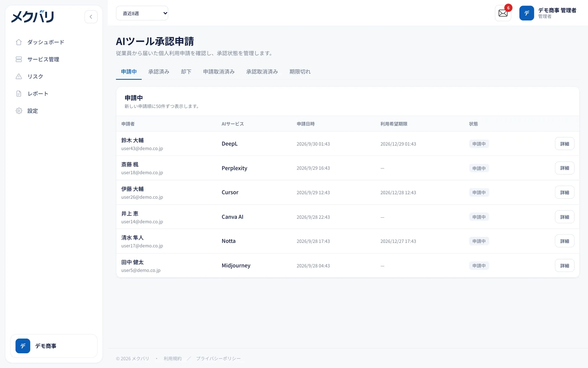Viewport: 588px width, 368px height.
Task: Click the レポート document icon
Action: click(x=19, y=94)
